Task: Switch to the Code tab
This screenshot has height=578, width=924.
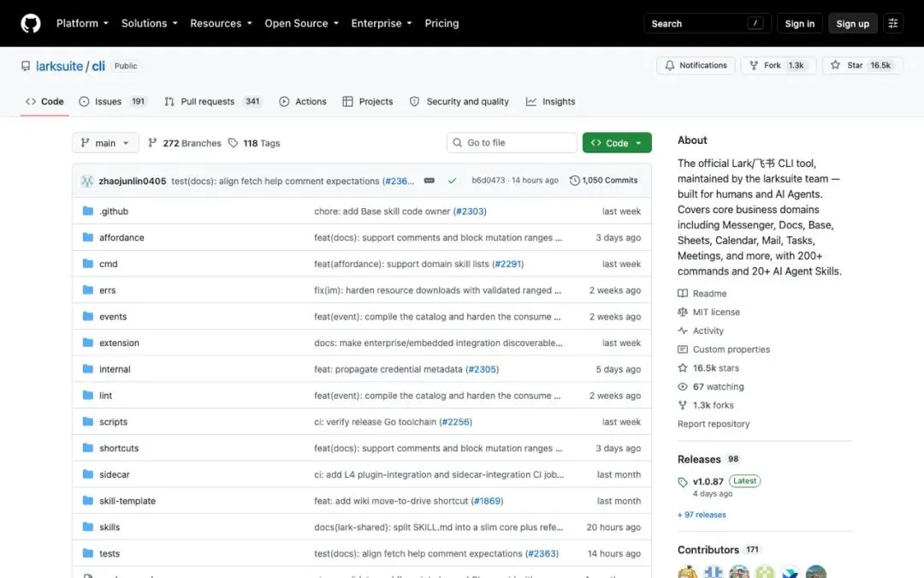Action: [44, 101]
